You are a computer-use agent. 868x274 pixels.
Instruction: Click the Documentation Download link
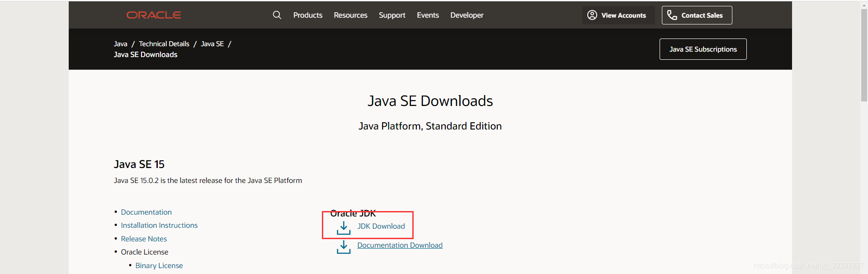point(400,245)
